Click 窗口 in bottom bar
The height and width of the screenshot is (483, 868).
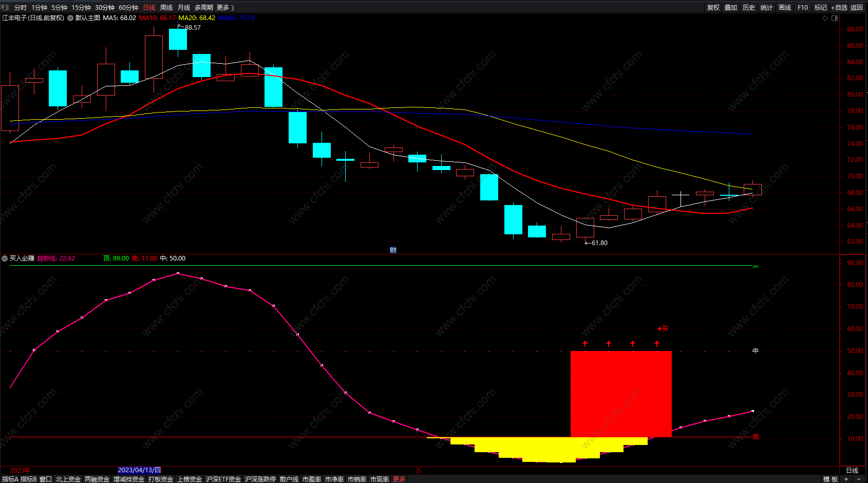(x=46, y=479)
